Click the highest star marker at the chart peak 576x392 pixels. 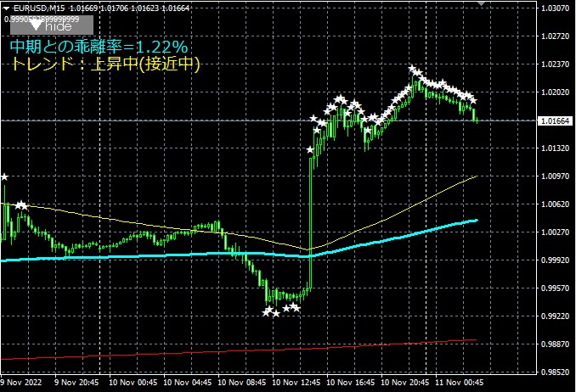(x=412, y=68)
